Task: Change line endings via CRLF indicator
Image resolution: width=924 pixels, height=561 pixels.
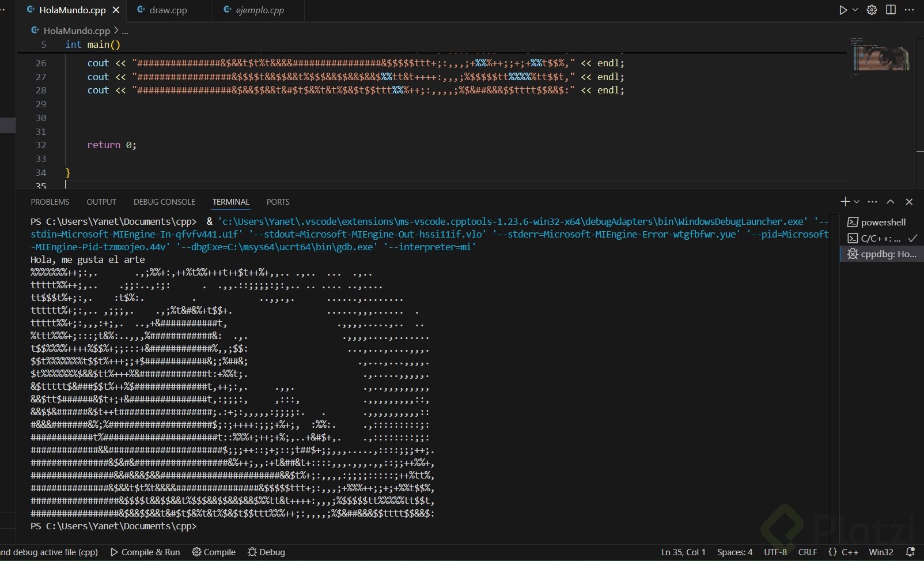Action: coord(808,552)
